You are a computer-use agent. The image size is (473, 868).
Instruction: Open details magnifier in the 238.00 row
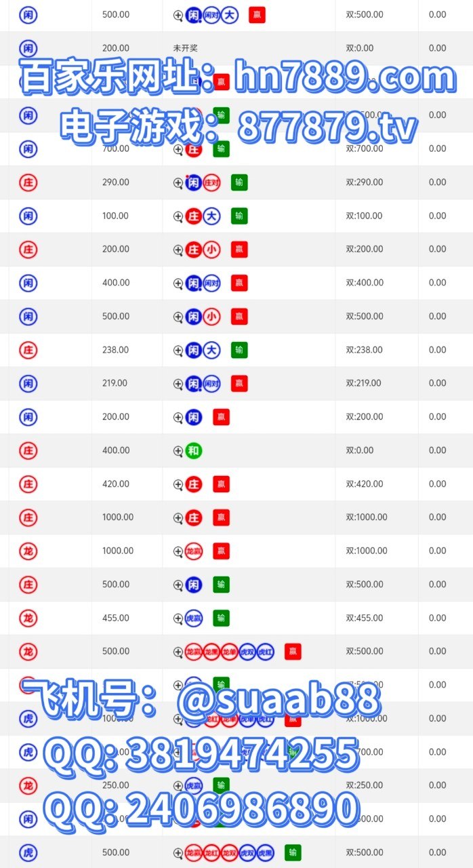[x=178, y=351]
